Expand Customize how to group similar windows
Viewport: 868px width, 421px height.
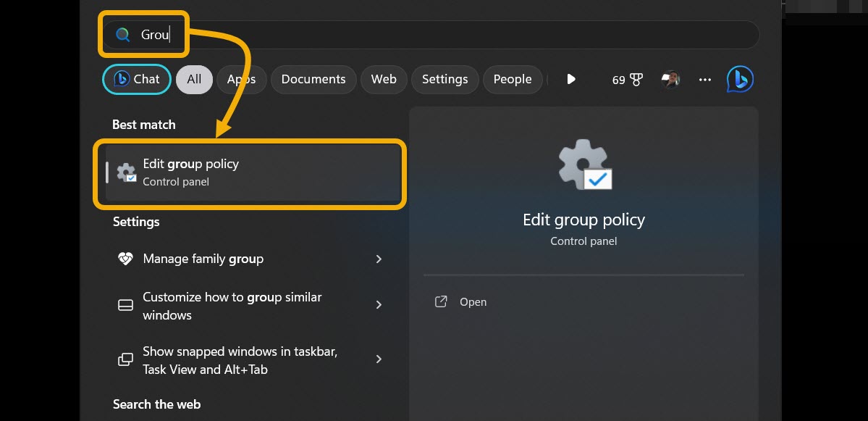pyautogui.click(x=379, y=304)
